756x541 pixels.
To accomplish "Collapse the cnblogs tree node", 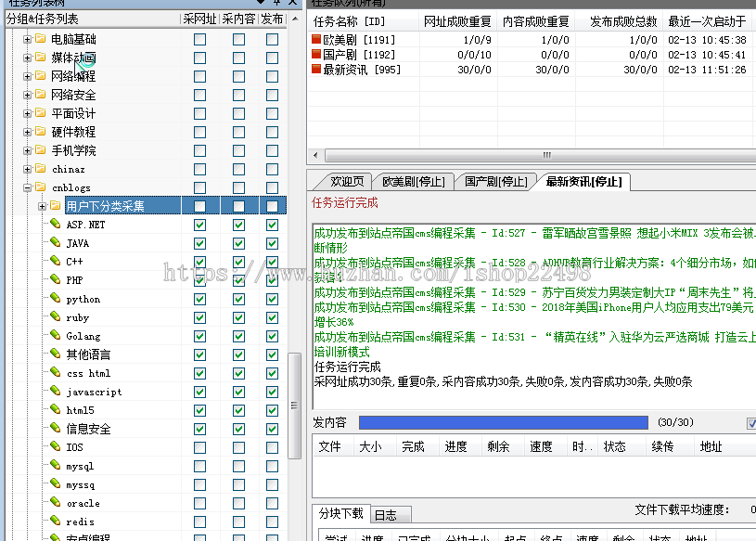I will pyautogui.click(x=28, y=187).
